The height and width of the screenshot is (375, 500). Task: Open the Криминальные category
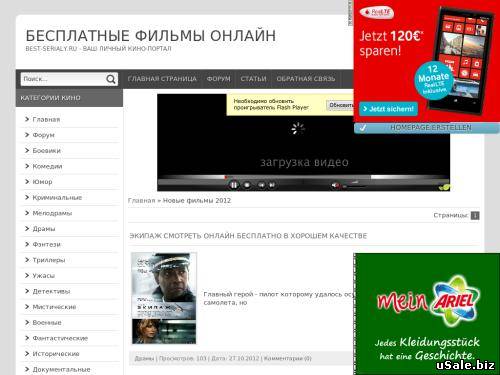pos(57,198)
